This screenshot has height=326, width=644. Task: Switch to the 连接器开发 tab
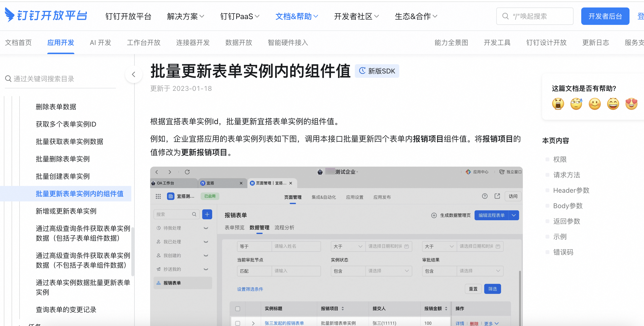click(193, 43)
